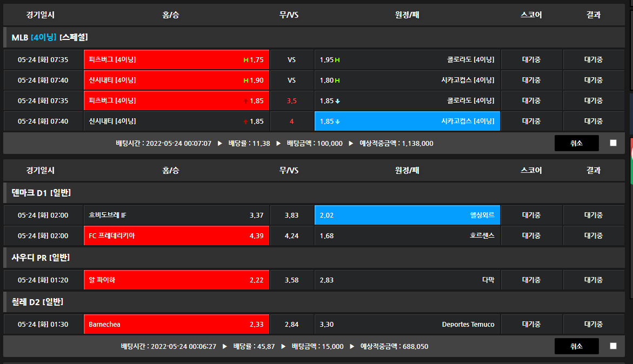633x364 pixels.
Task: Select the 덴마크 D1 [일반] league header
Action: [41, 193]
